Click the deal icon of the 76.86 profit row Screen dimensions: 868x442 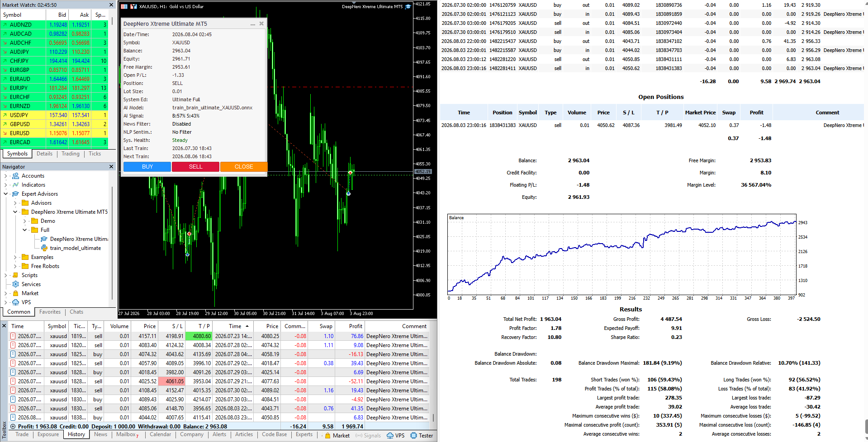pos(13,336)
